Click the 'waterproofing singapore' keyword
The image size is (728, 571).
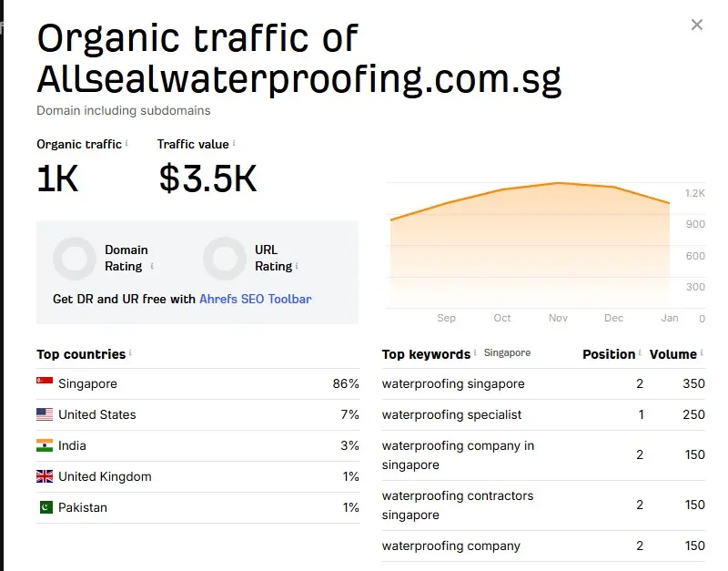[453, 383]
